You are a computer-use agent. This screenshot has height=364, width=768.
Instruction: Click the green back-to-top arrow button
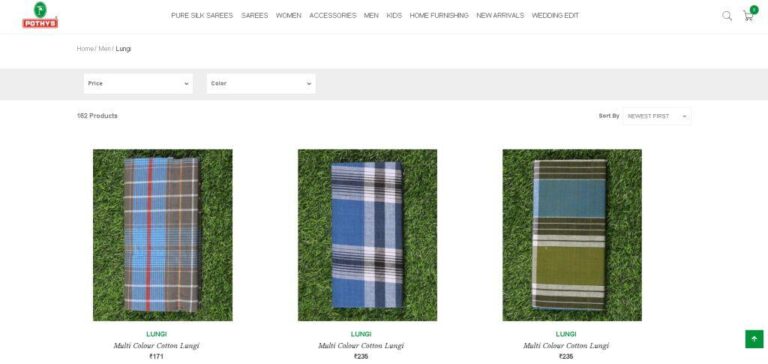coord(754,339)
